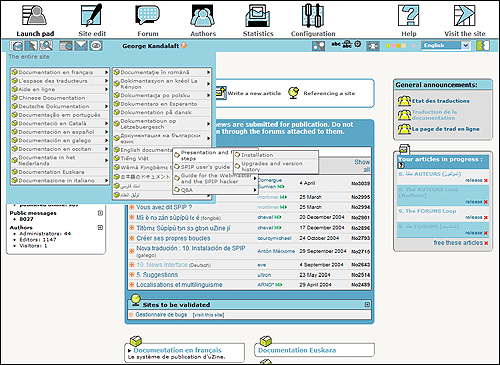The height and width of the screenshot is (365, 500).
Task: Open the Launch pad section
Action: [x=35, y=19]
